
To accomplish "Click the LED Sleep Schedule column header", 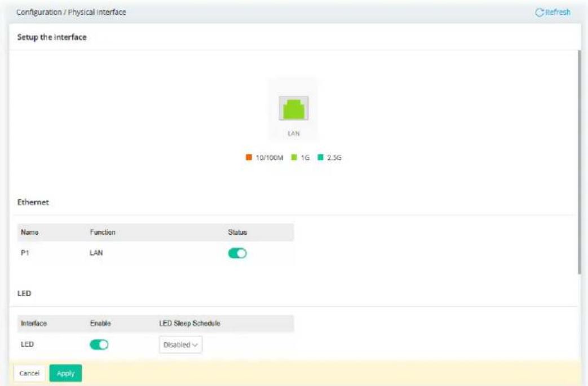I will click(x=189, y=323).
